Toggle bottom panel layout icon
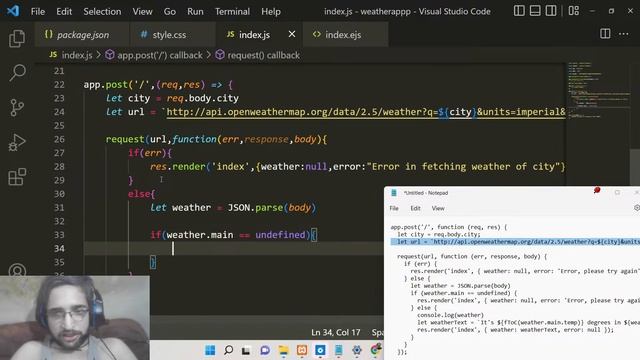The width and height of the screenshot is (640, 360). [535, 11]
